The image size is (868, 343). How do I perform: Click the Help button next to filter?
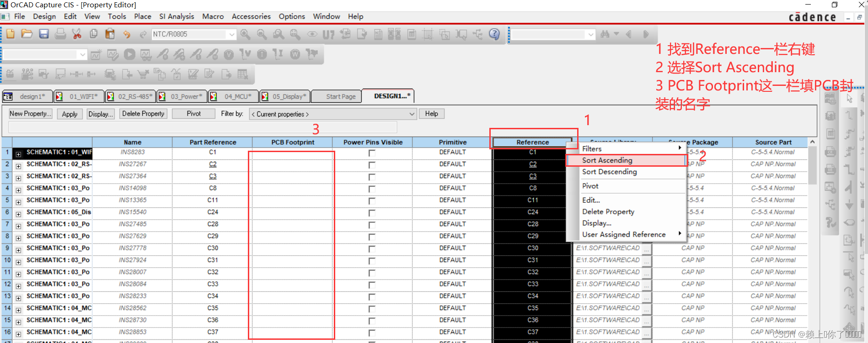click(x=431, y=114)
